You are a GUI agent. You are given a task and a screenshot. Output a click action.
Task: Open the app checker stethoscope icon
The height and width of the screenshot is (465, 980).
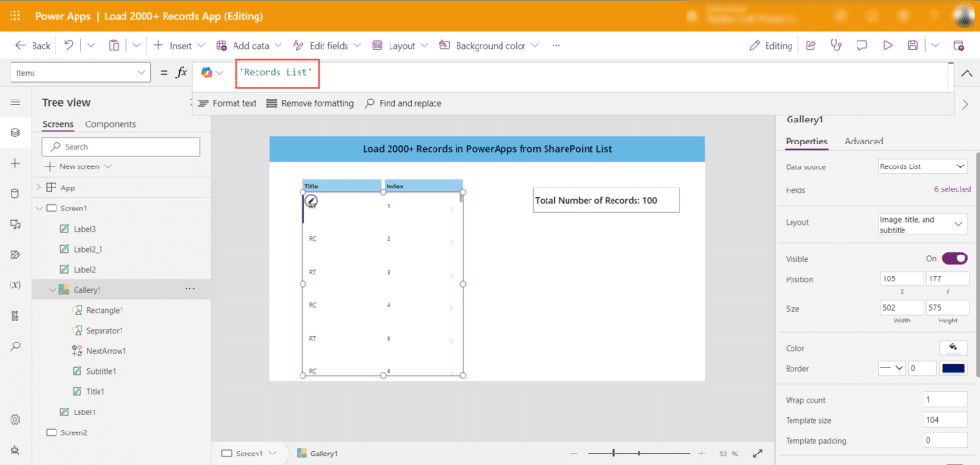[835, 45]
